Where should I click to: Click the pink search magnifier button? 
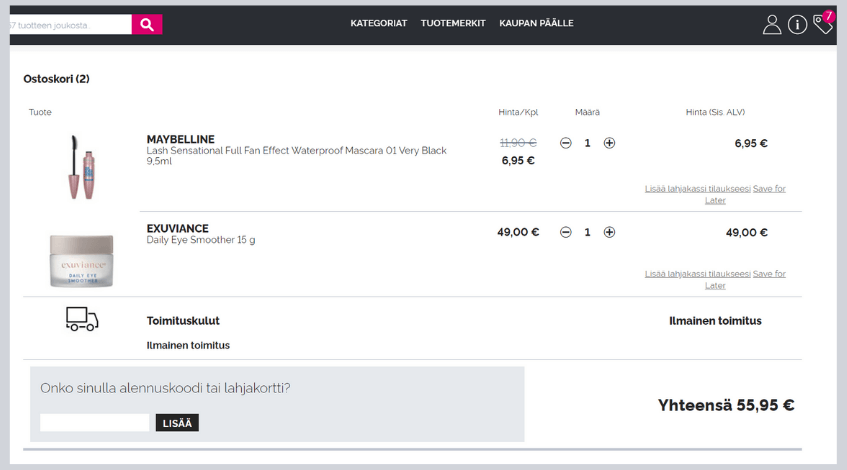(147, 25)
